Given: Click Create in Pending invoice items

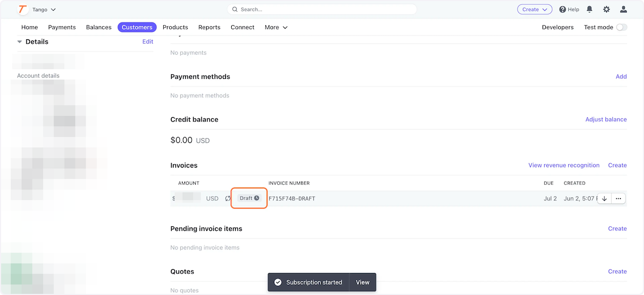Looking at the screenshot, I should pos(617,228).
